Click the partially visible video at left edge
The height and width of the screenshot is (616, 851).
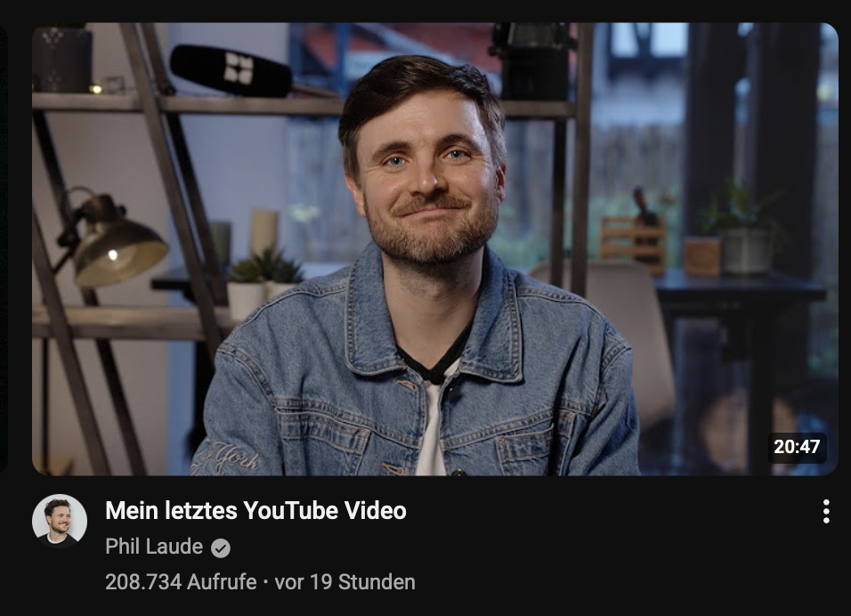coord(4,248)
